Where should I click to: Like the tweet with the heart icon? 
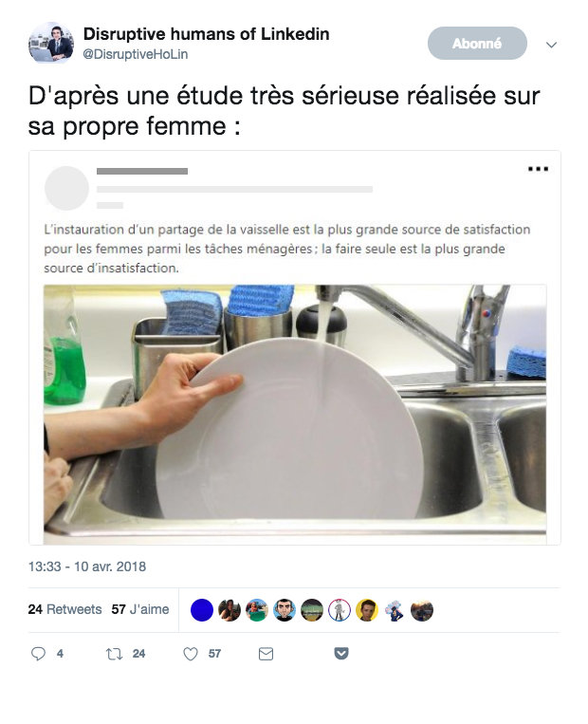tap(191, 654)
